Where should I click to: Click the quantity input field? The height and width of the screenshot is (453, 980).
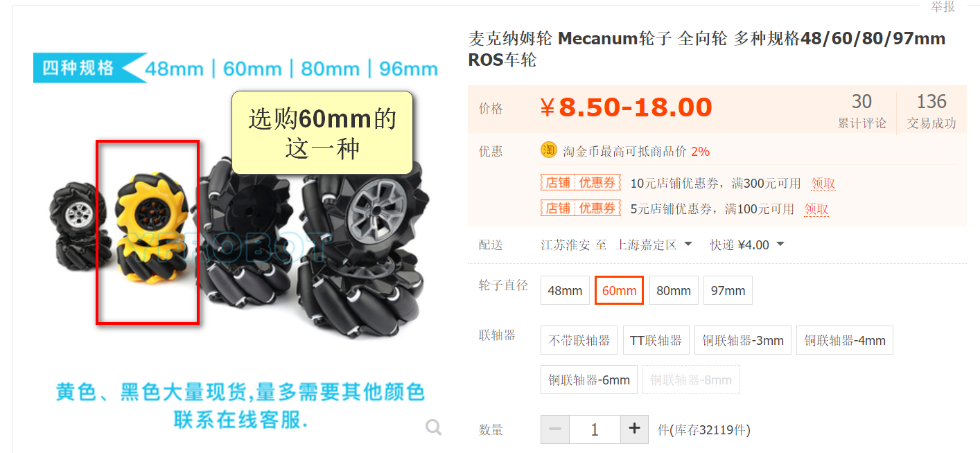[x=595, y=429]
